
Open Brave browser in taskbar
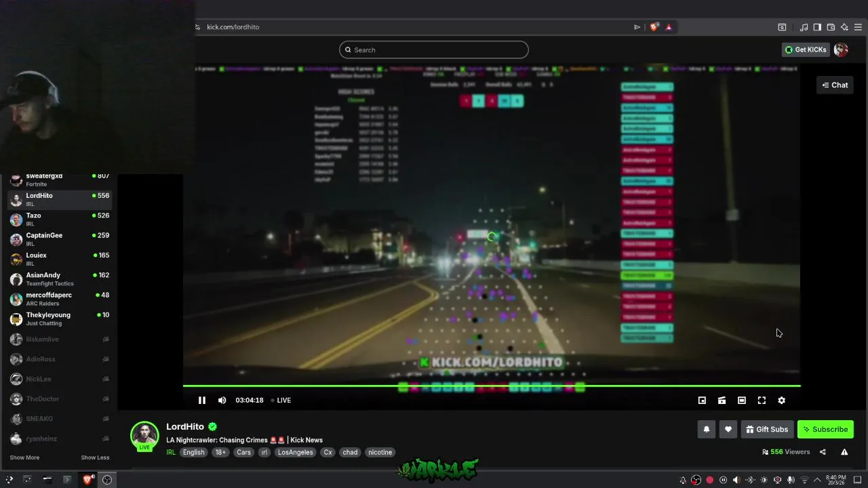87,480
